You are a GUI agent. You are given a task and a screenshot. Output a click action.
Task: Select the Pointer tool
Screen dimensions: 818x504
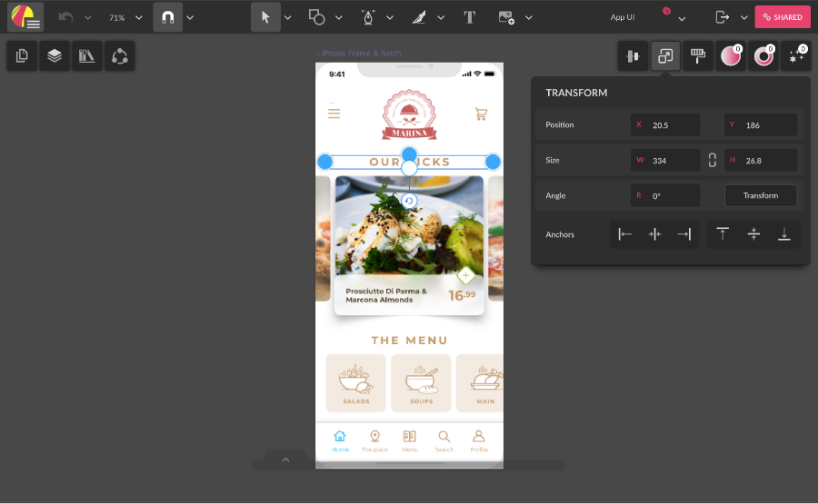265,17
